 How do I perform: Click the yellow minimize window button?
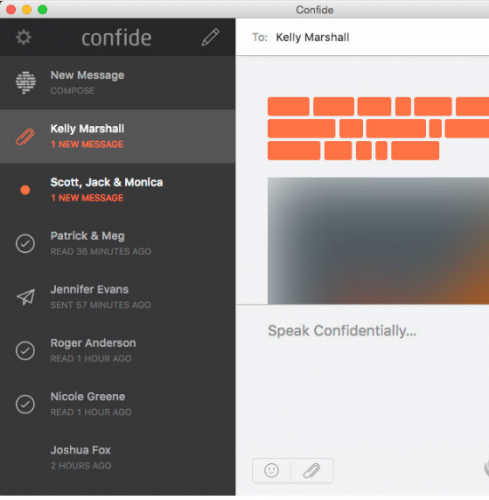click(x=27, y=9)
